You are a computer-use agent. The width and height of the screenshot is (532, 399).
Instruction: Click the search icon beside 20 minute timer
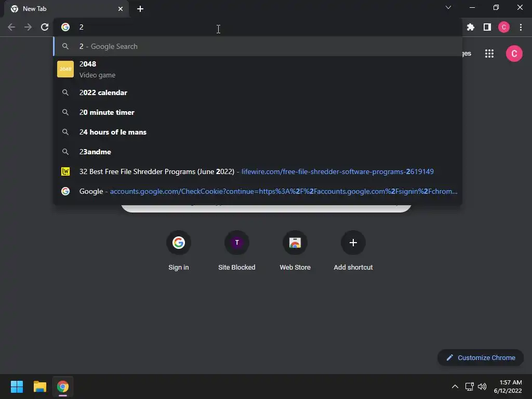(x=65, y=112)
